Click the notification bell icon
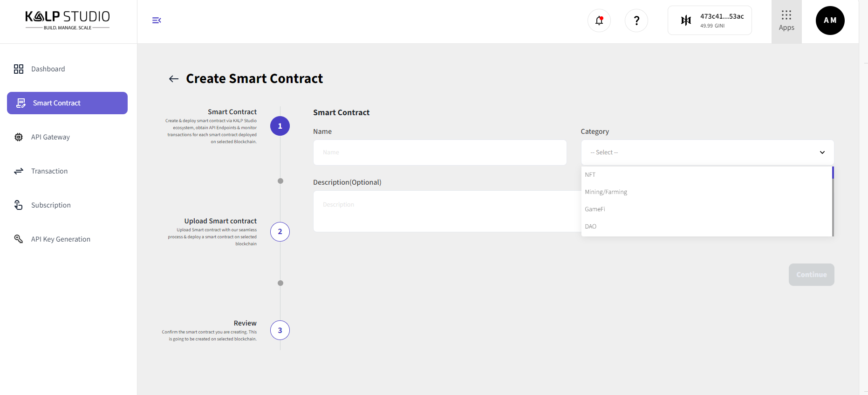 point(599,21)
